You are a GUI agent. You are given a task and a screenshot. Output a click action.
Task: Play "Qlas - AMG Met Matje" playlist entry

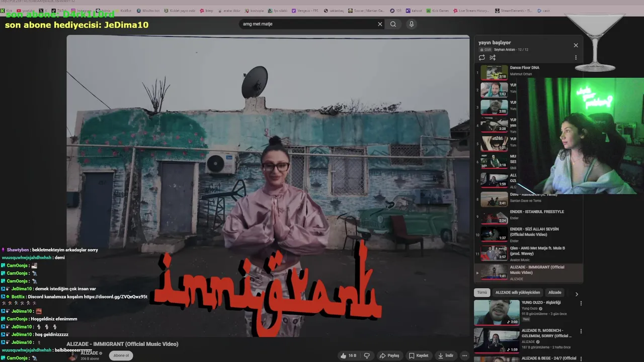pos(529,253)
